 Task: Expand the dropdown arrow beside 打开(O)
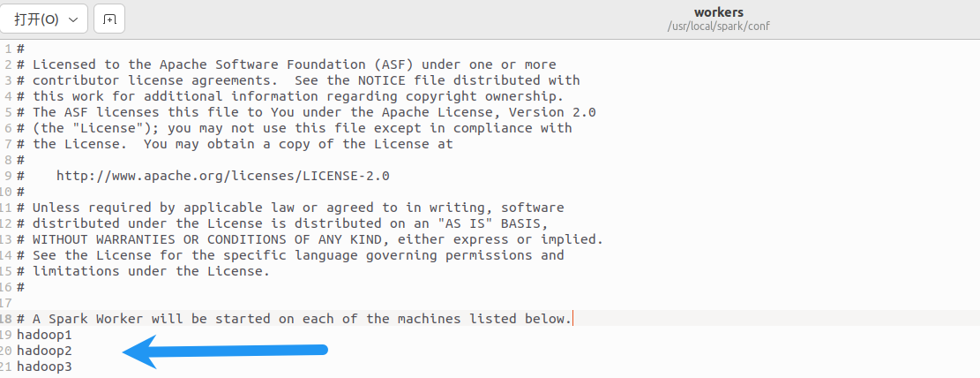[x=73, y=19]
